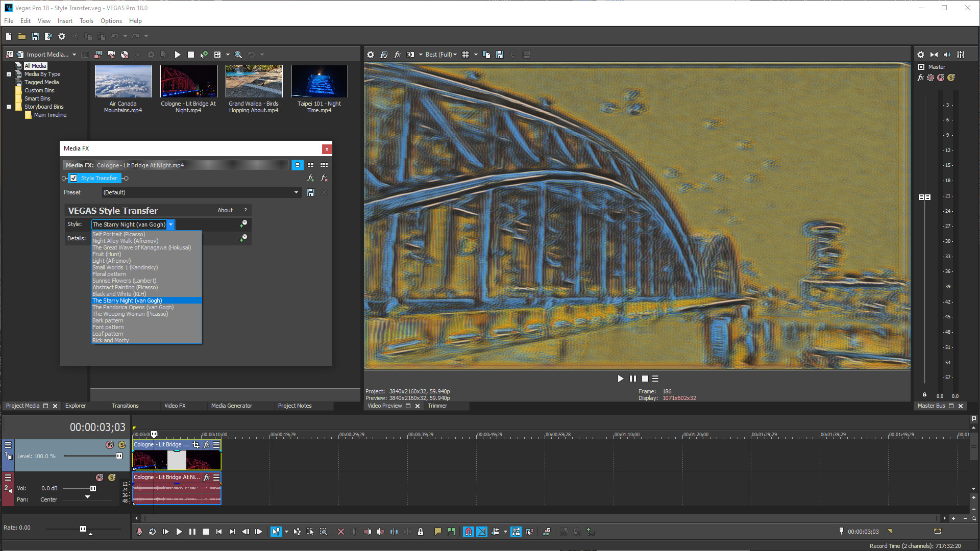This screenshot has height=551, width=980.
Task: Save the Style Transfer preset using floppy icon
Action: 311,192
